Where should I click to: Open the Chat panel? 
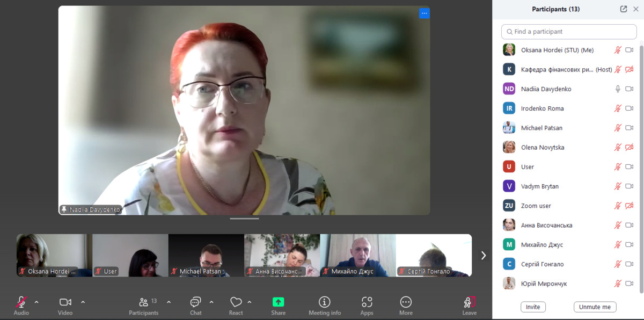pyautogui.click(x=196, y=302)
